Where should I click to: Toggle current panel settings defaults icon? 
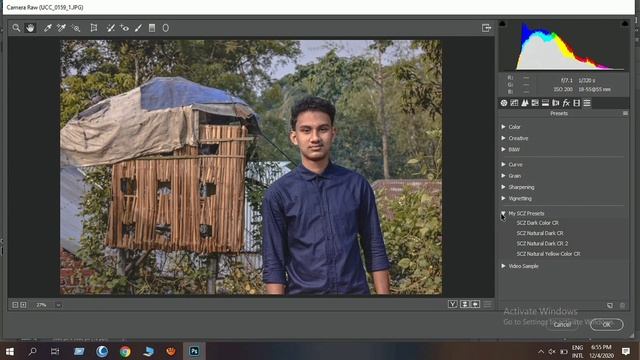(x=488, y=304)
